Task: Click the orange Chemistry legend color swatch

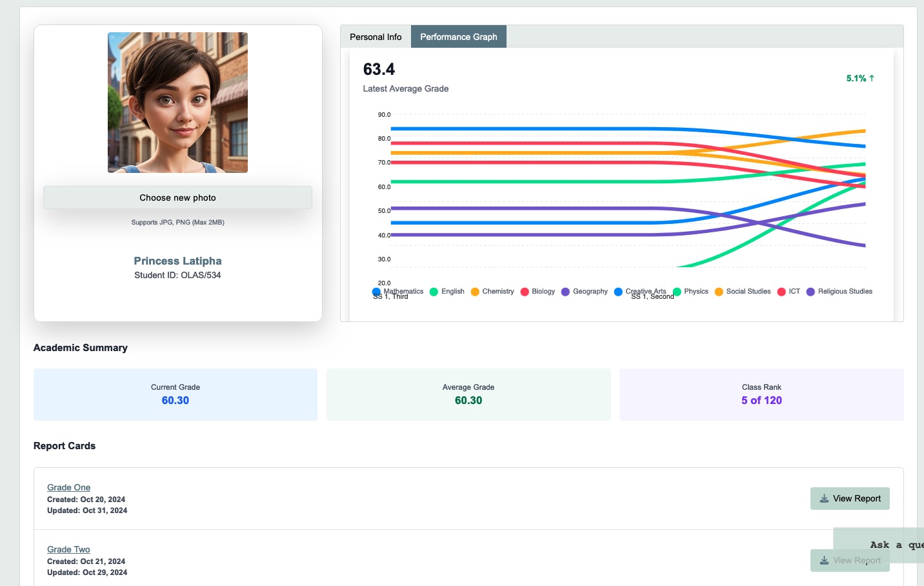Action: click(x=475, y=292)
